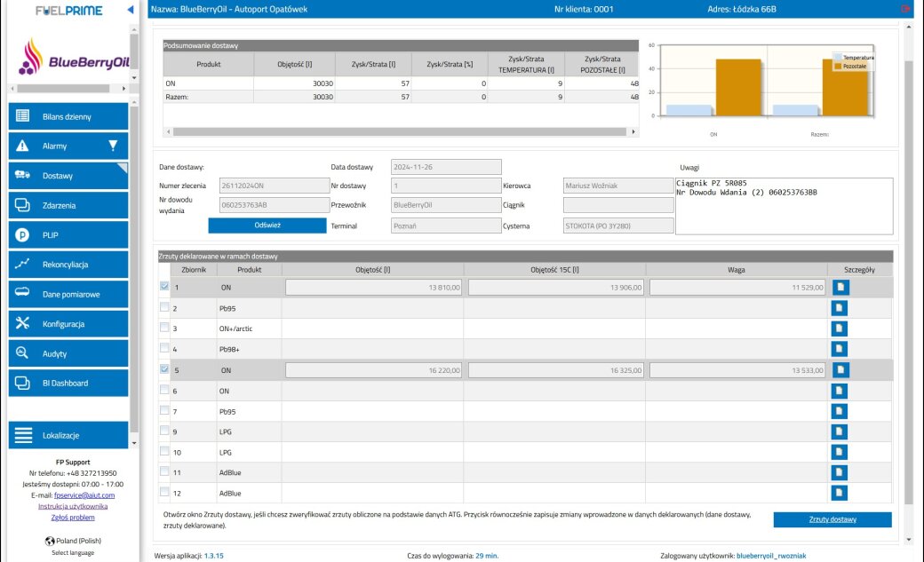Uncheck the tank 5 ON checkbox

coord(164,369)
